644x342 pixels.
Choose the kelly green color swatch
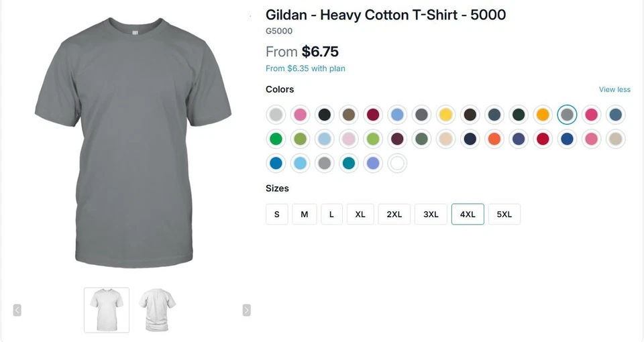[x=276, y=139]
